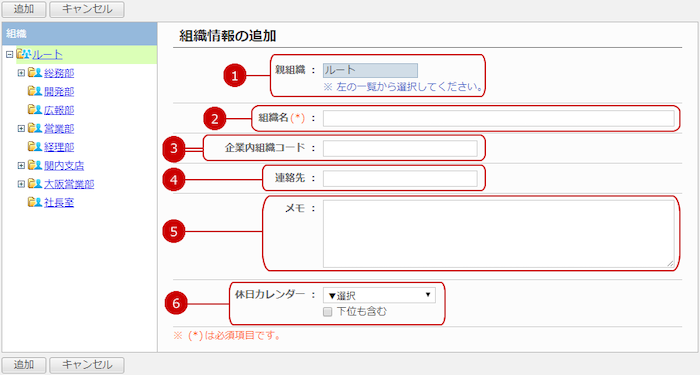The image size is (700, 375).
Task: Click the 組織情報の追加 heading
Action: 228,36
